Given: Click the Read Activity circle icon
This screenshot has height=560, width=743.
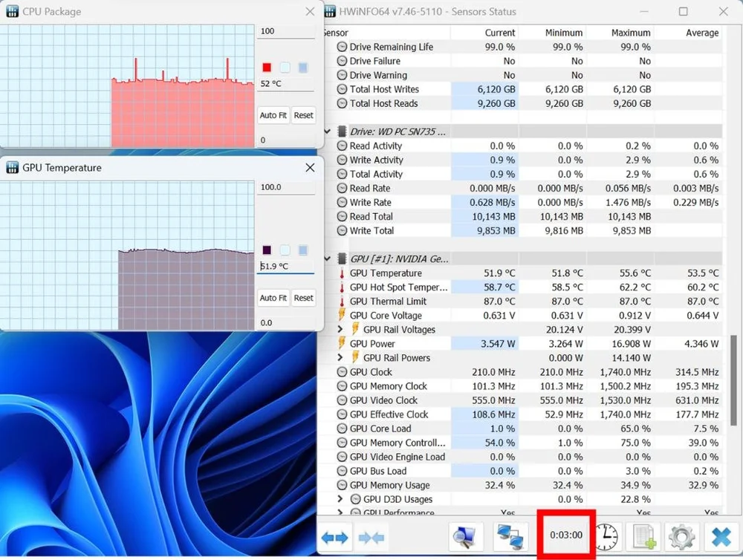Looking at the screenshot, I should click(x=342, y=146).
